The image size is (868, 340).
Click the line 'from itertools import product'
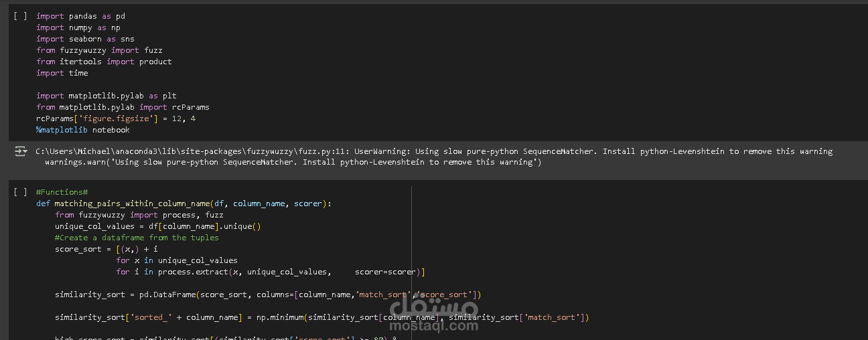104,62
